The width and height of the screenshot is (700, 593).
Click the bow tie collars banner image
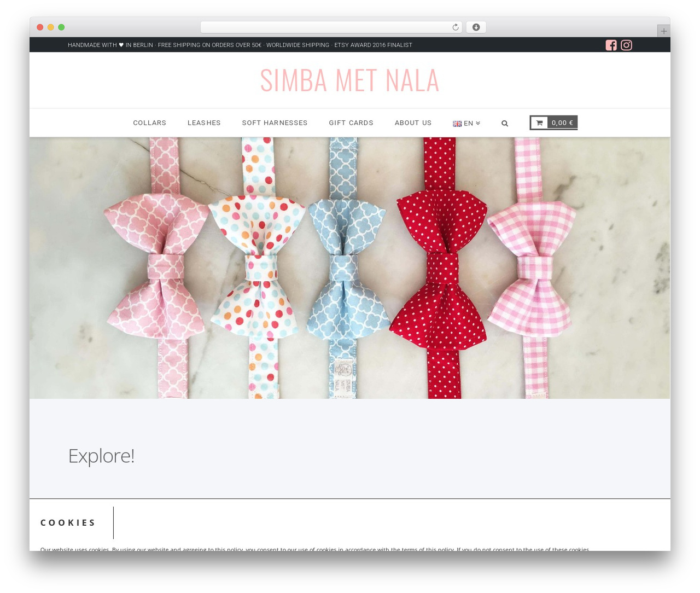(350, 268)
